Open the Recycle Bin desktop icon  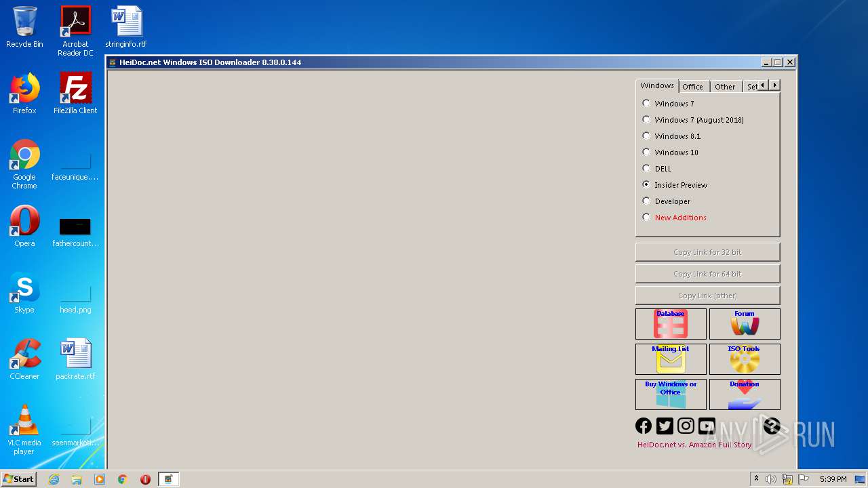pyautogui.click(x=24, y=27)
